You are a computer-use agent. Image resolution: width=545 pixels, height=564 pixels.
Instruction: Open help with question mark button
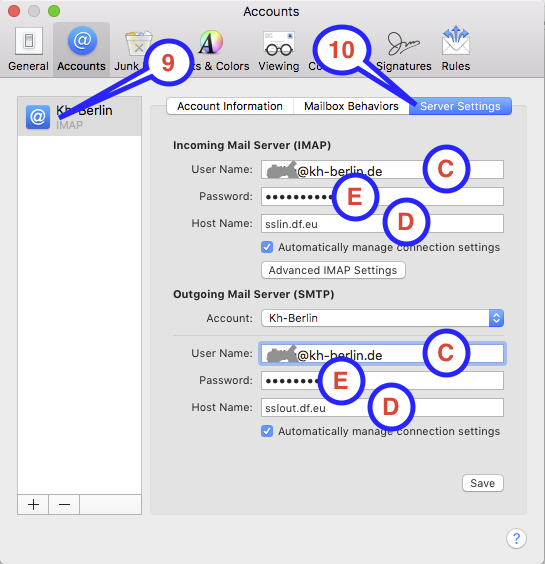point(516,538)
